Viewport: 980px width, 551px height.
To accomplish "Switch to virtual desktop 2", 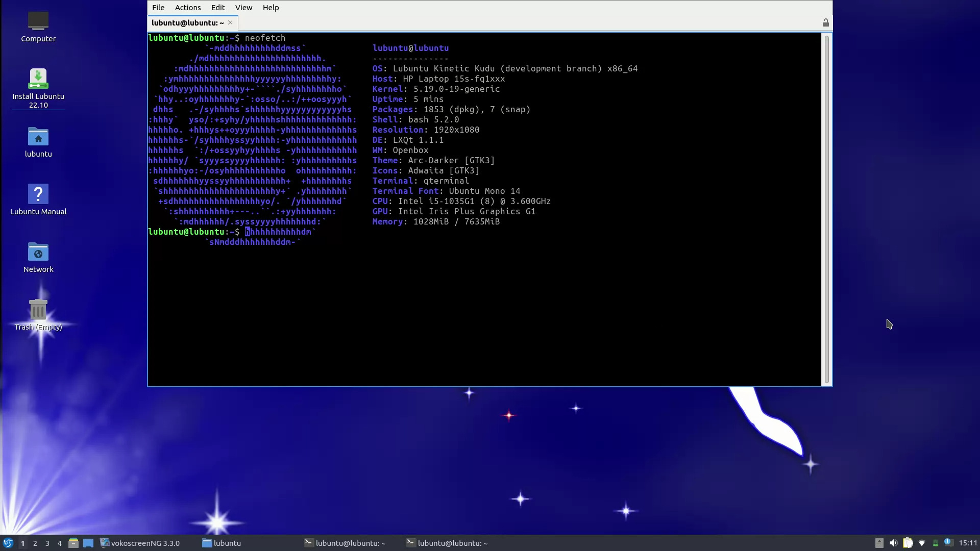I will pyautogui.click(x=35, y=543).
